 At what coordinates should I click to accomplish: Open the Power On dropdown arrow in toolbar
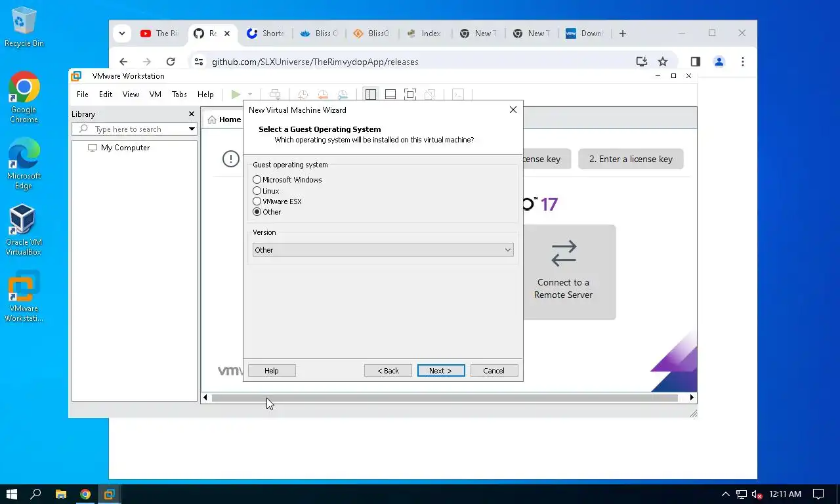249,94
